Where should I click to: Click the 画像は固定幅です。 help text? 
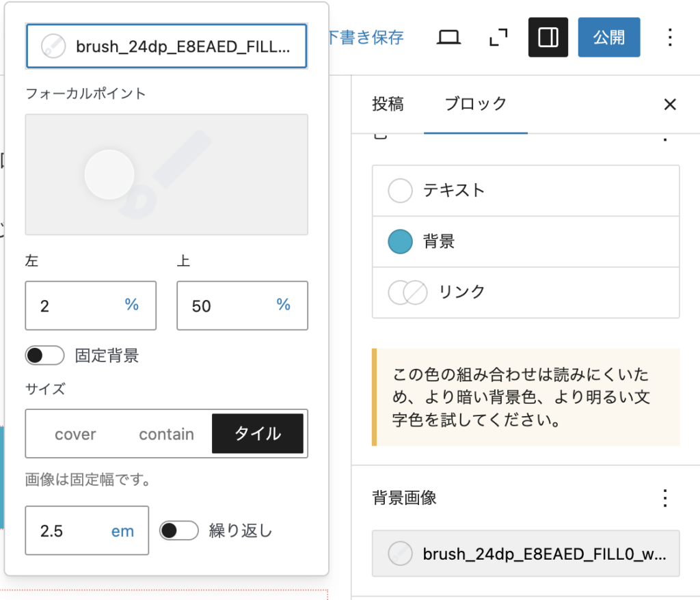tap(88, 480)
